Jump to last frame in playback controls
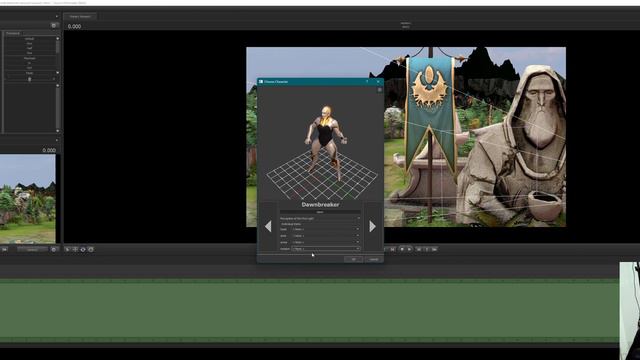The height and width of the screenshot is (360, 640). coord(434,249)
